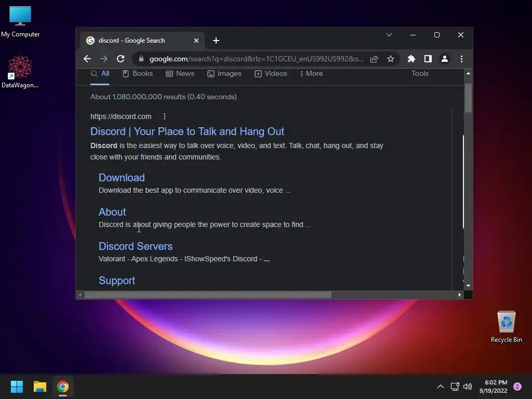Switch to the News results tab
This screenshot has width=532, height=399.
pyautogui.click(x=180, y=74)
